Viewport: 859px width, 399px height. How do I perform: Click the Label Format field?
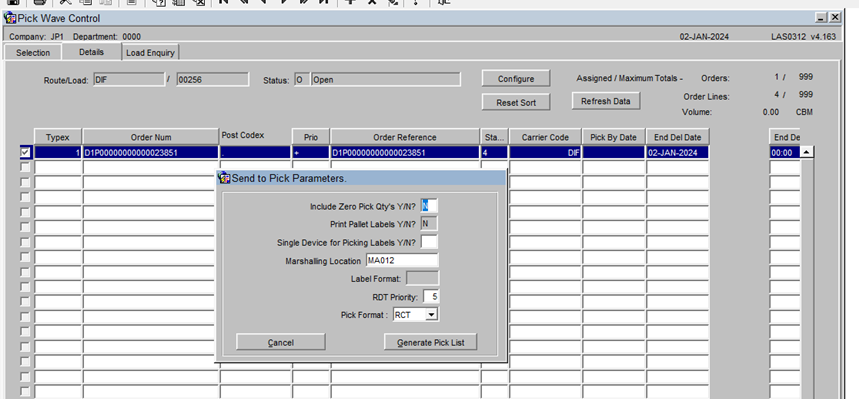[422, 278]
